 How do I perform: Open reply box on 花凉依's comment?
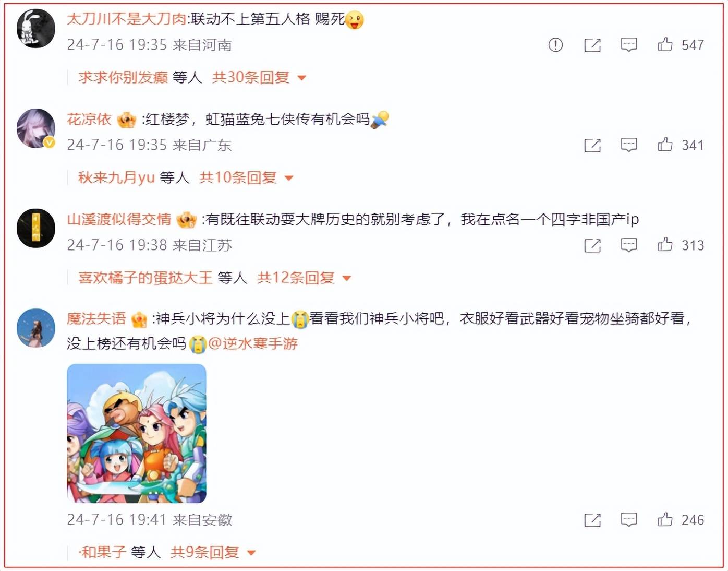click(x=629, y=145)
